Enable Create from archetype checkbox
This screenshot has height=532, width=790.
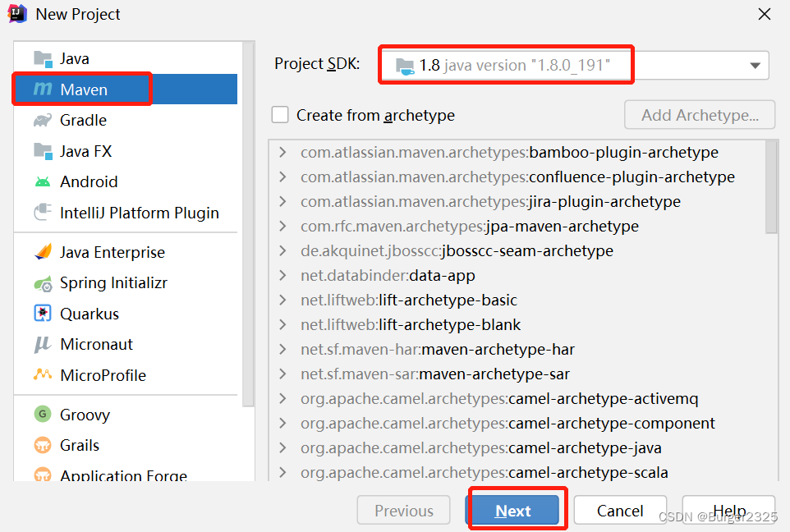280,115
